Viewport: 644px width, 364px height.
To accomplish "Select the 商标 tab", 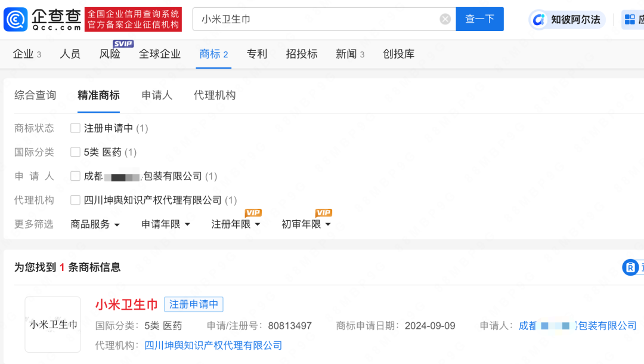I will 213,54.
